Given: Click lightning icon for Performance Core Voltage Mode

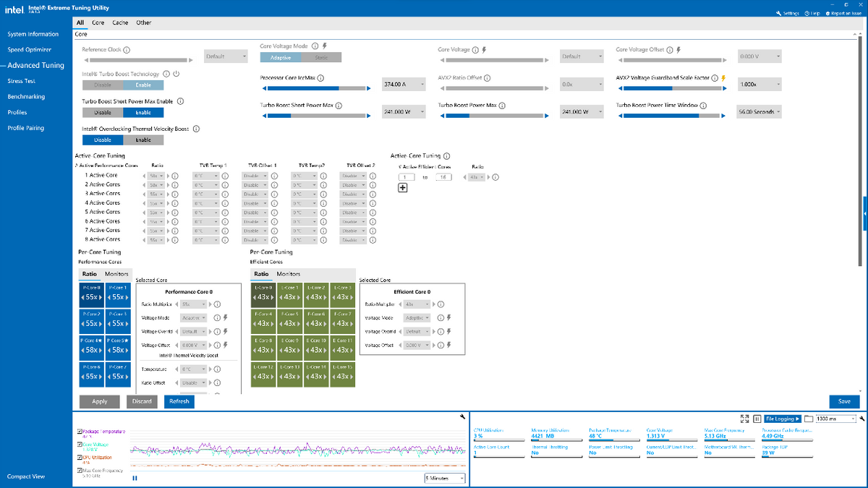Looking at the screenshot, I should [x=225, y=317].
